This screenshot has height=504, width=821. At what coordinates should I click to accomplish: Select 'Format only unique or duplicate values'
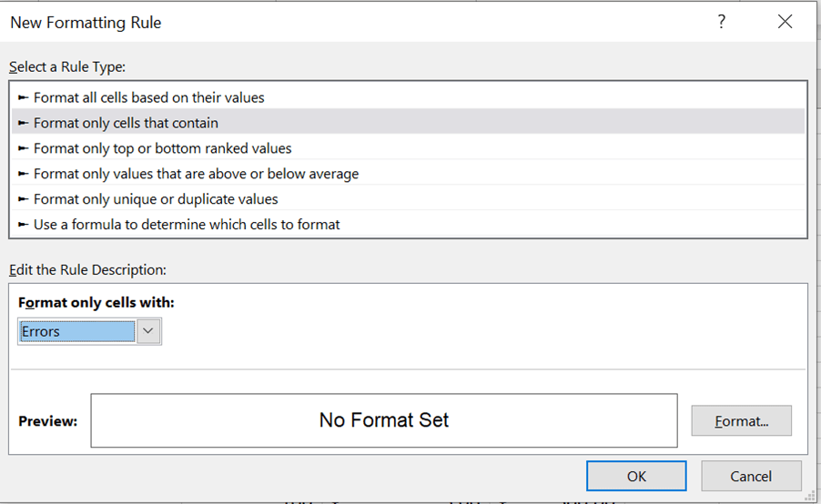coord(156,199)
